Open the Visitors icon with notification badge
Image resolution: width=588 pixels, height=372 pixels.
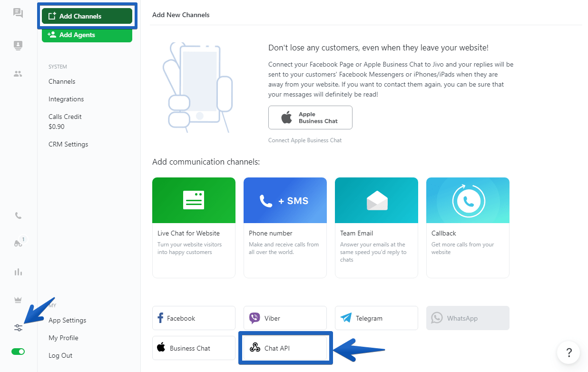(18, 243)
